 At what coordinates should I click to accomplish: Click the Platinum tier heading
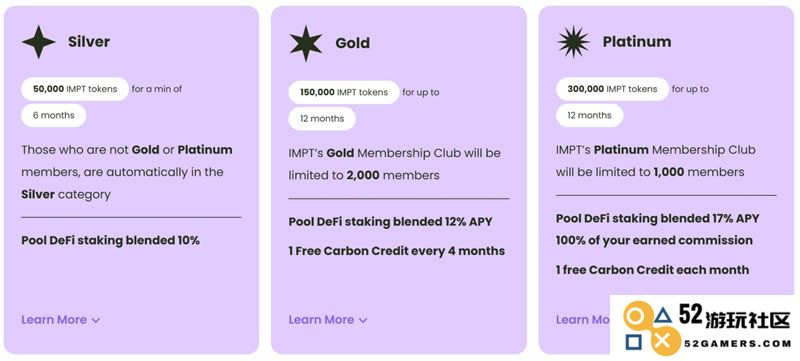point(637,41)
